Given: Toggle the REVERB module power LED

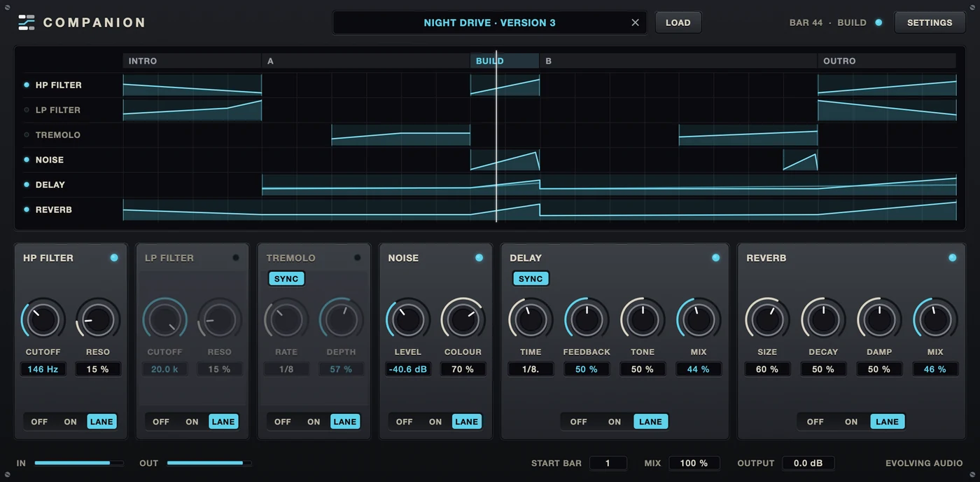Looking at the screenshot, I should click(x=952, y=258).
